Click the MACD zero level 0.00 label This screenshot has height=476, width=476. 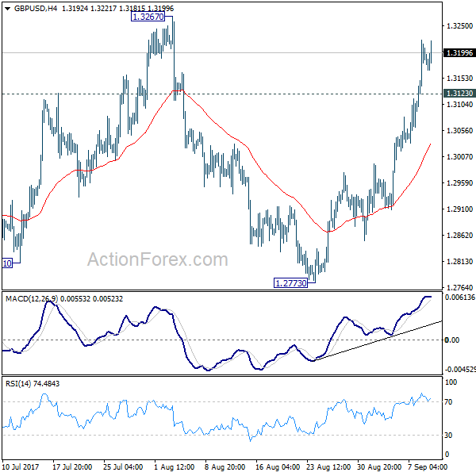click(x=452, y=340)
